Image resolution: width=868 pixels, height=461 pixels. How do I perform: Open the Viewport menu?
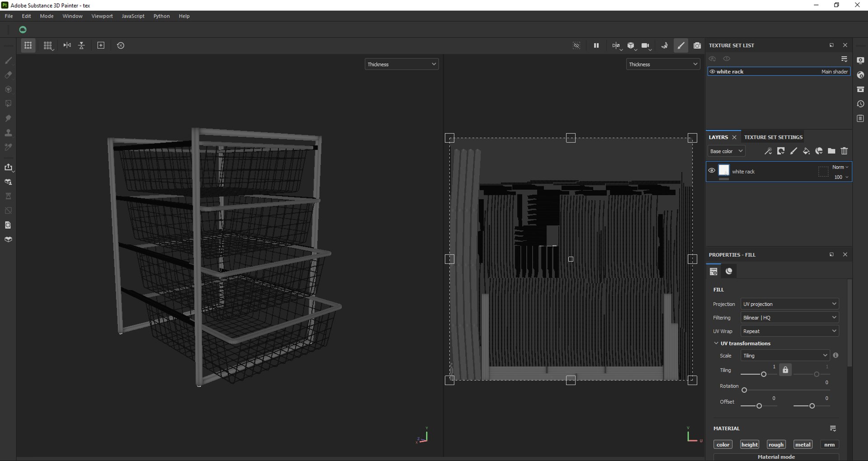click(x=102, y=16)
